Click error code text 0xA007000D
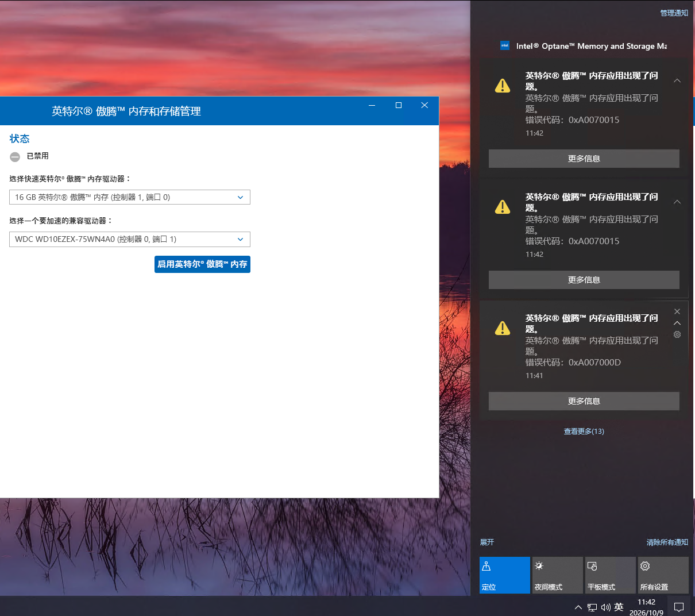The height and width of the screenshot is (616, 695). 594,362
